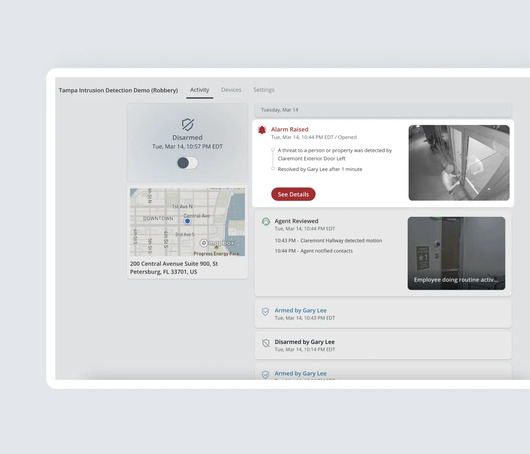
Task: Open the Devices tab
Action: coord(231,90)
